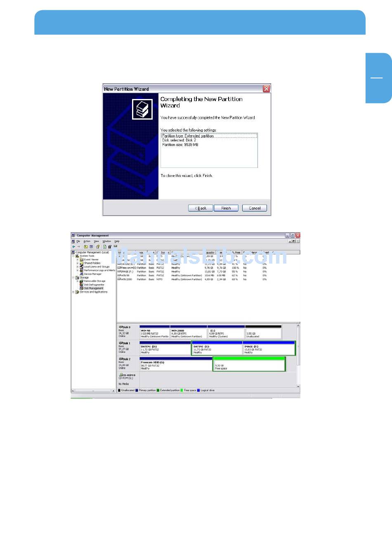Click the Capacity column header
The image size is (392, 556).
210,252
